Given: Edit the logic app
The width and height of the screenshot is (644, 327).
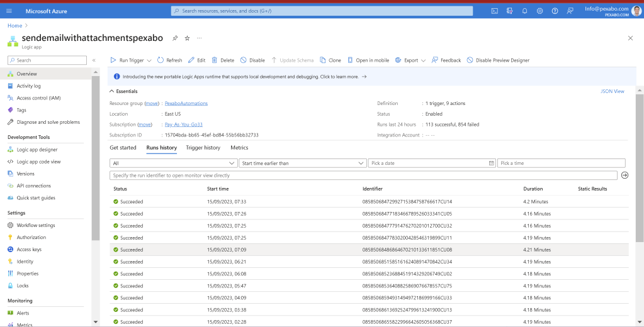Looking at the screenshot, I should [197, 60].
